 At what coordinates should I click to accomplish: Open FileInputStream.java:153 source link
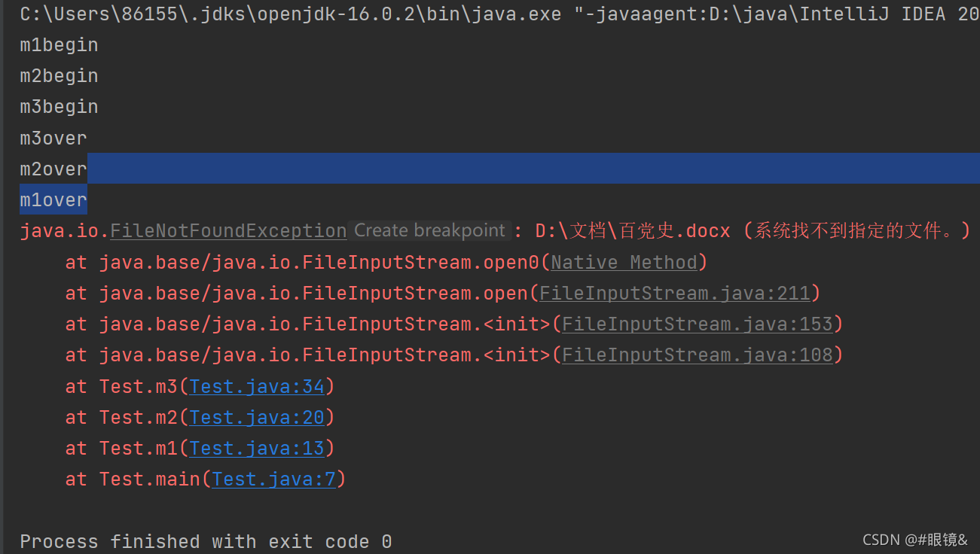[698, 324]
